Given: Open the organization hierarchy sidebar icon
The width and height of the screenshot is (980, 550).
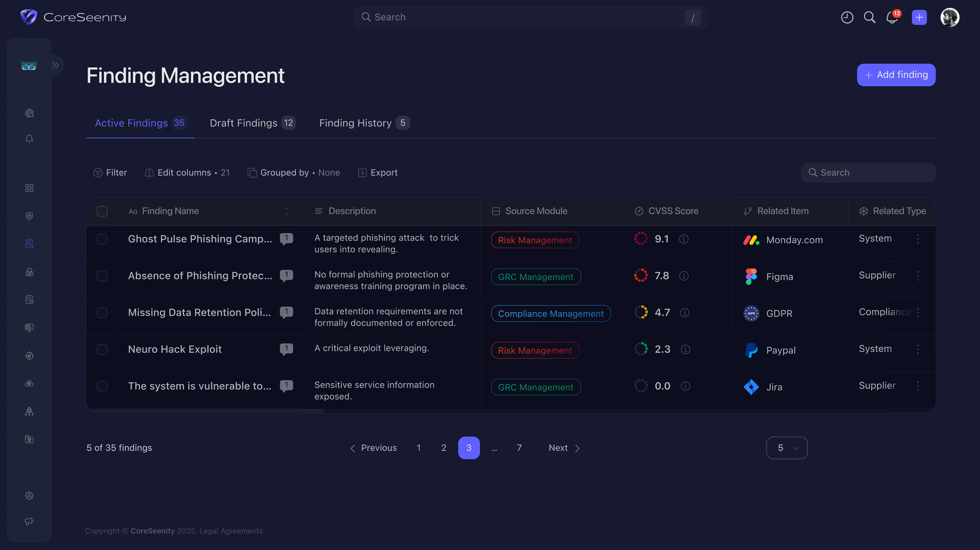Looking at the screenshot, I should pos(29,411).
